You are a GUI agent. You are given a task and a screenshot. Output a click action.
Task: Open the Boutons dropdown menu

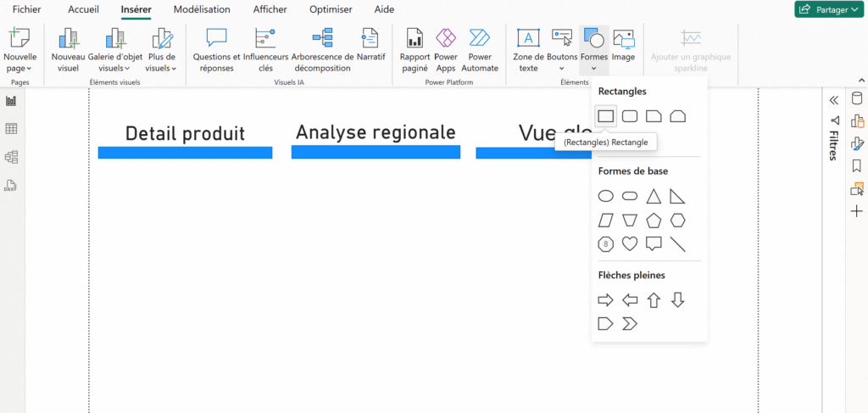(561, 49)
